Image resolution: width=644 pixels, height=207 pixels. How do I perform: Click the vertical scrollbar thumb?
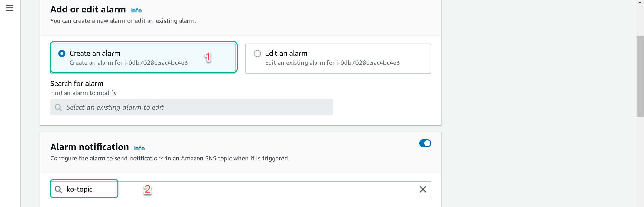coord(640,76)
